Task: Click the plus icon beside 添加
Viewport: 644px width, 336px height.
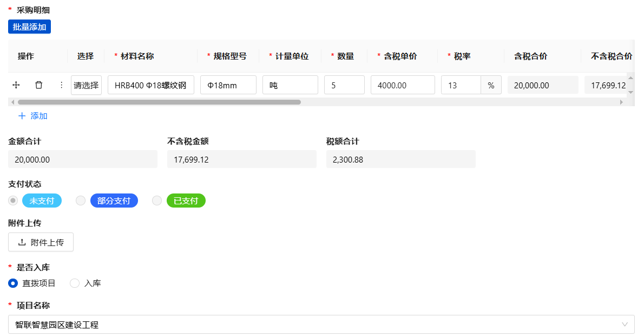Action: (x=22, y=116)
